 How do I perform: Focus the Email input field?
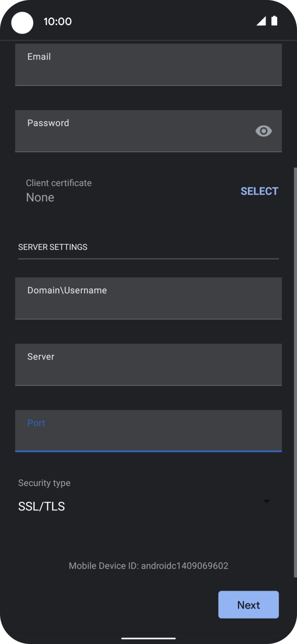coord(148,64)
